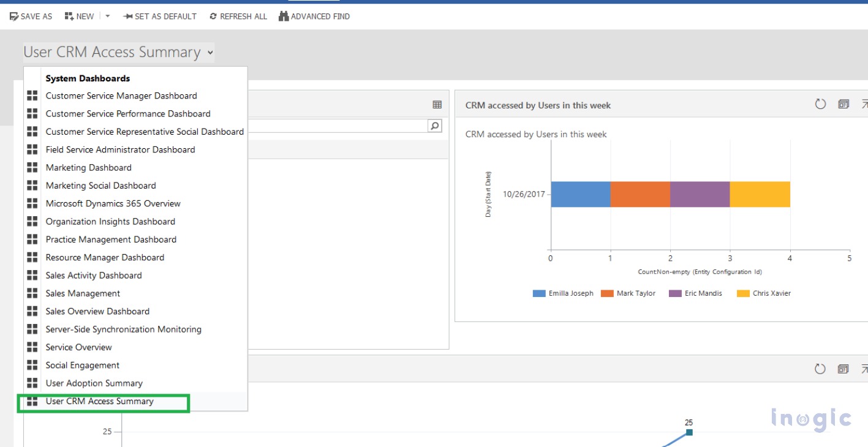Click the grid view icon in left panel header
Image resolution: width=868 pixels, height=447 pixels.
coord(437,105)
